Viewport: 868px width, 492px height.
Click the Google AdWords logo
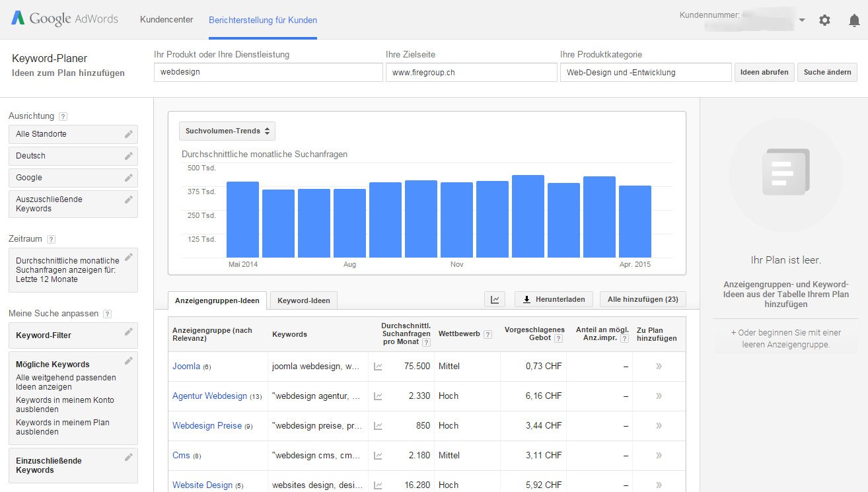65,19
